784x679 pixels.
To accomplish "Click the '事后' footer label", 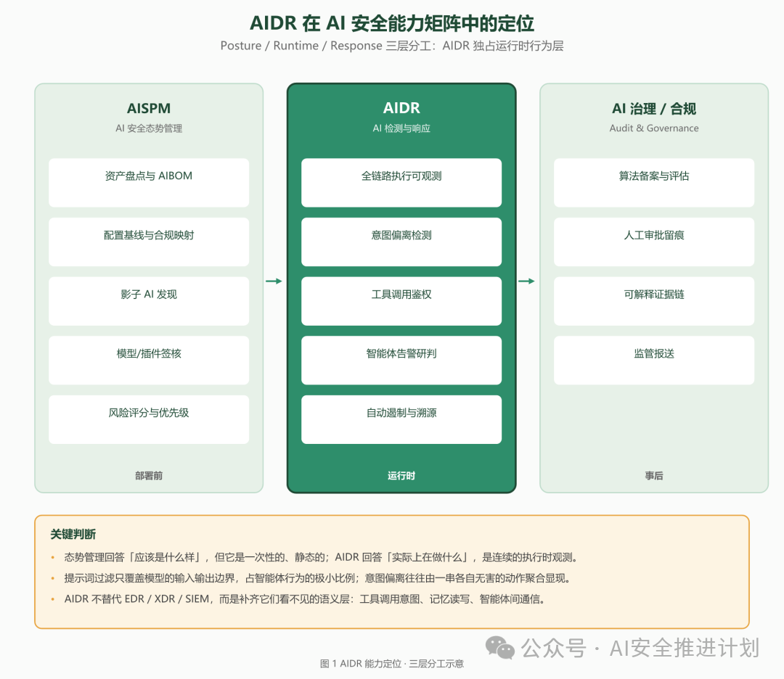I will [654, 476].
